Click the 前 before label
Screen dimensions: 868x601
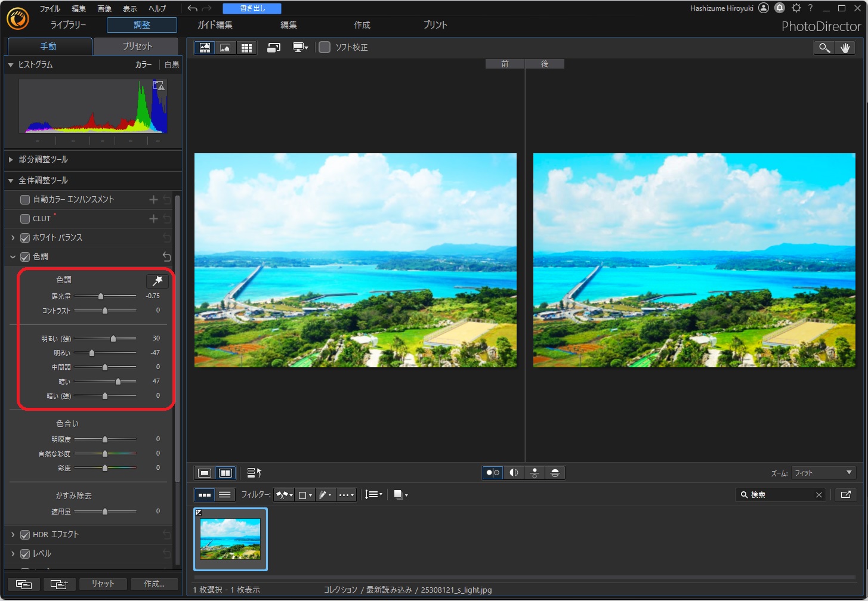505,64
